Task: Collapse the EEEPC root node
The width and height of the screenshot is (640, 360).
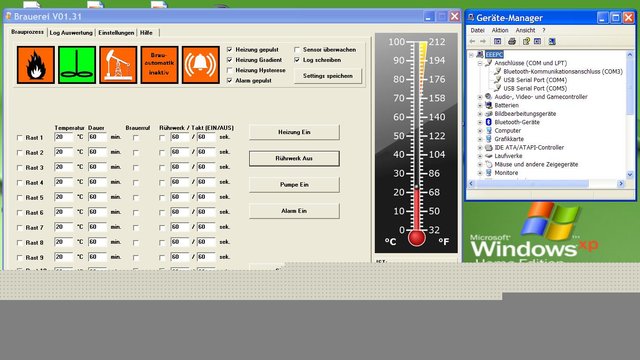Action: 471,55
